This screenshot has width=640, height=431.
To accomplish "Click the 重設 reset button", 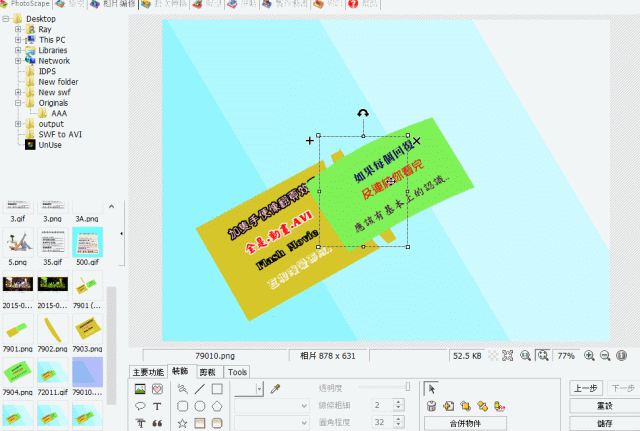I will pos(604,406).
